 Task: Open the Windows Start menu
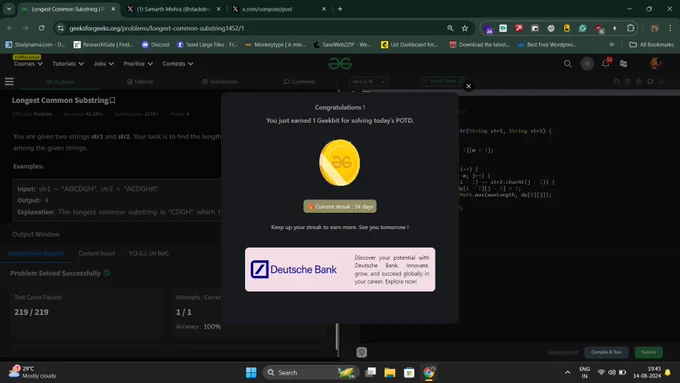click(251, 373)
